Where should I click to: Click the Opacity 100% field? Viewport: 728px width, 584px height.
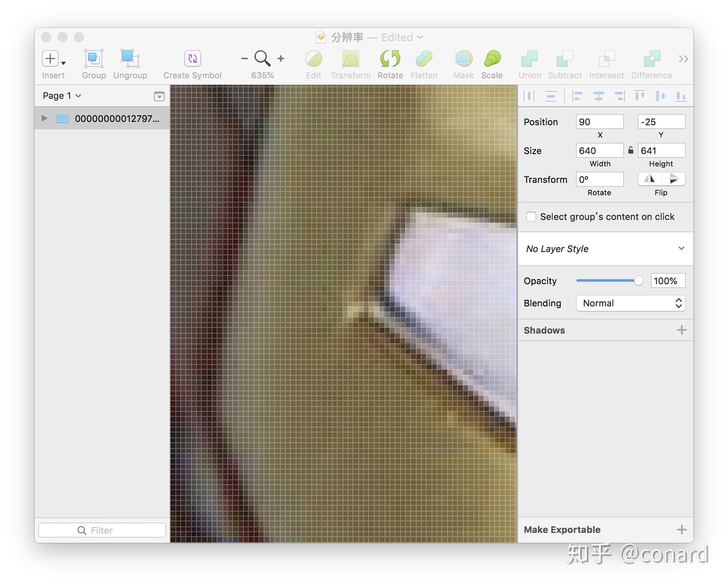[668, 281]
